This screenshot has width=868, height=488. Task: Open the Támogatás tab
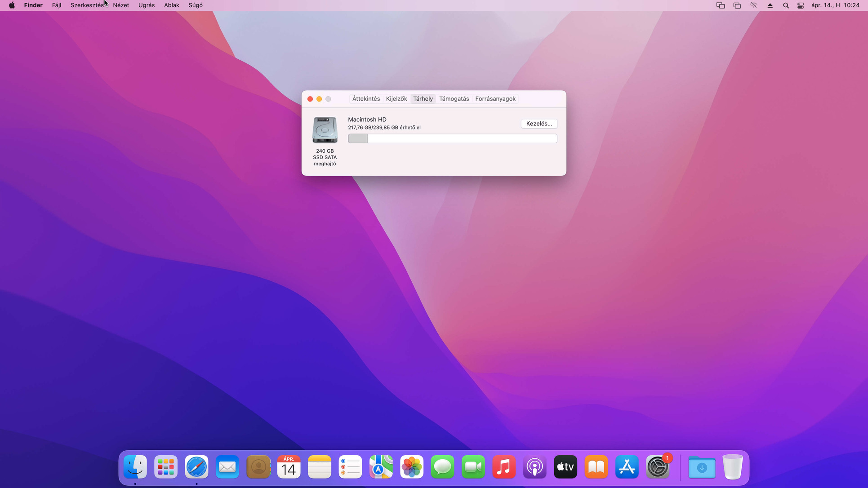point(454,99)
